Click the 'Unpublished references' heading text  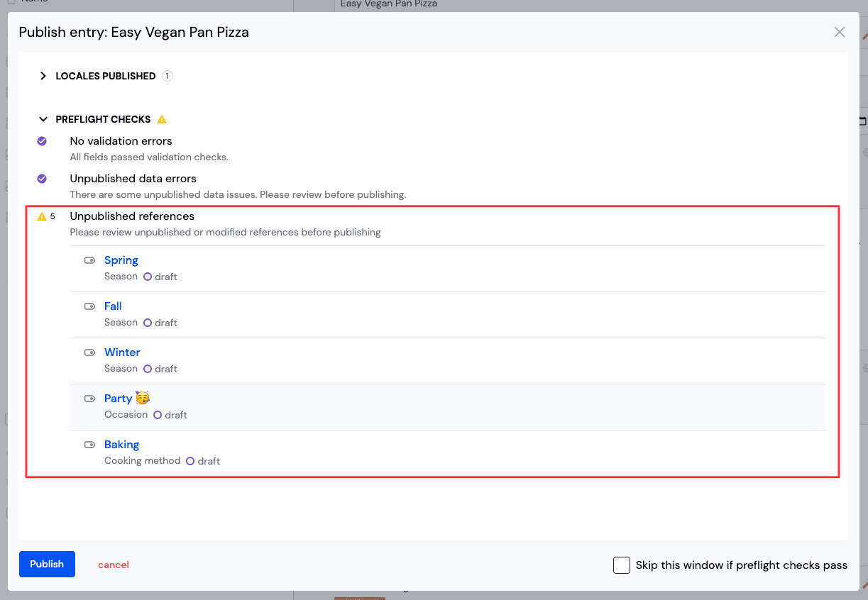[132, 216]
